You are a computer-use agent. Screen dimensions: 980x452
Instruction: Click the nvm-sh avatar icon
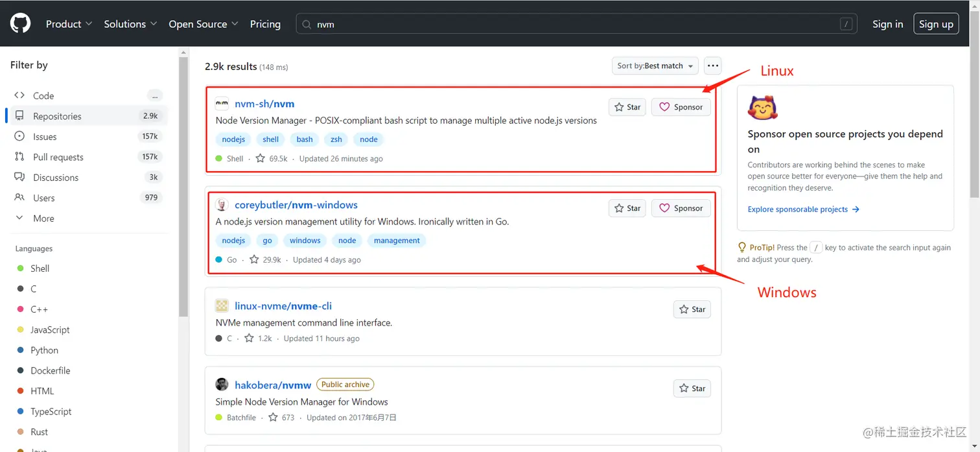[222, 104]
